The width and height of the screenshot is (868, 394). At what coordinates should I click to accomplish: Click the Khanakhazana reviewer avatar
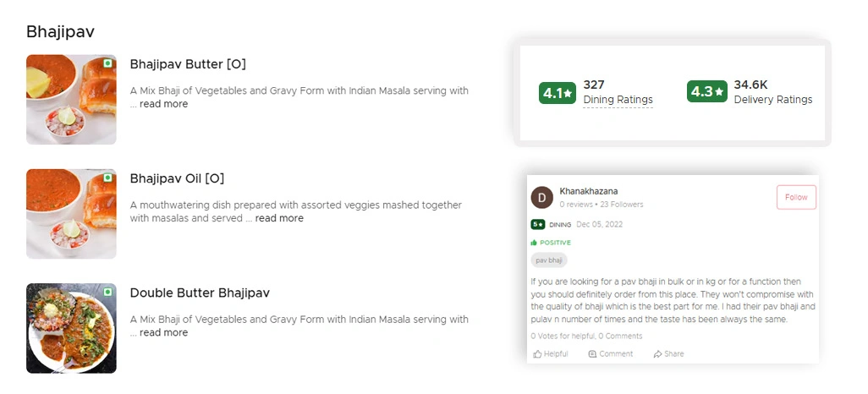pos(541,197)
